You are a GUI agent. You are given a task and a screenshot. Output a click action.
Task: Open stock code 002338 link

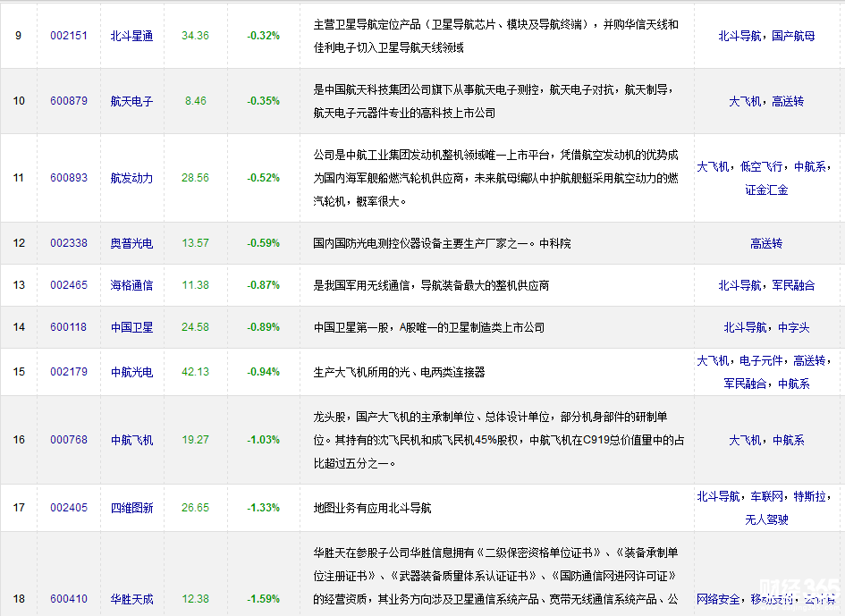69,243
